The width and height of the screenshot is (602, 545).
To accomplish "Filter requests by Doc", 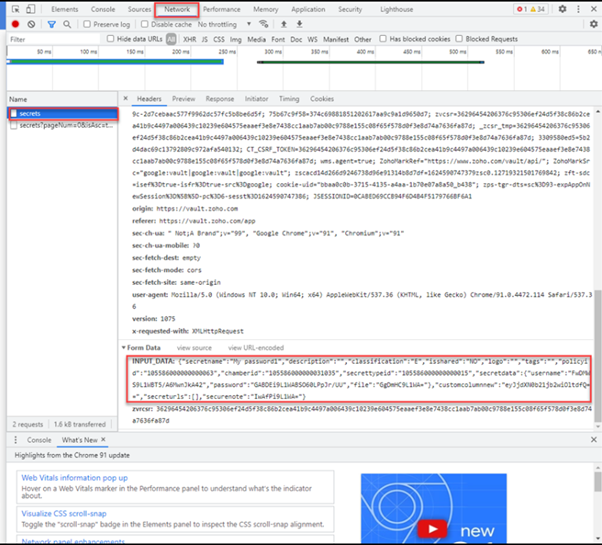I will 296,39.
